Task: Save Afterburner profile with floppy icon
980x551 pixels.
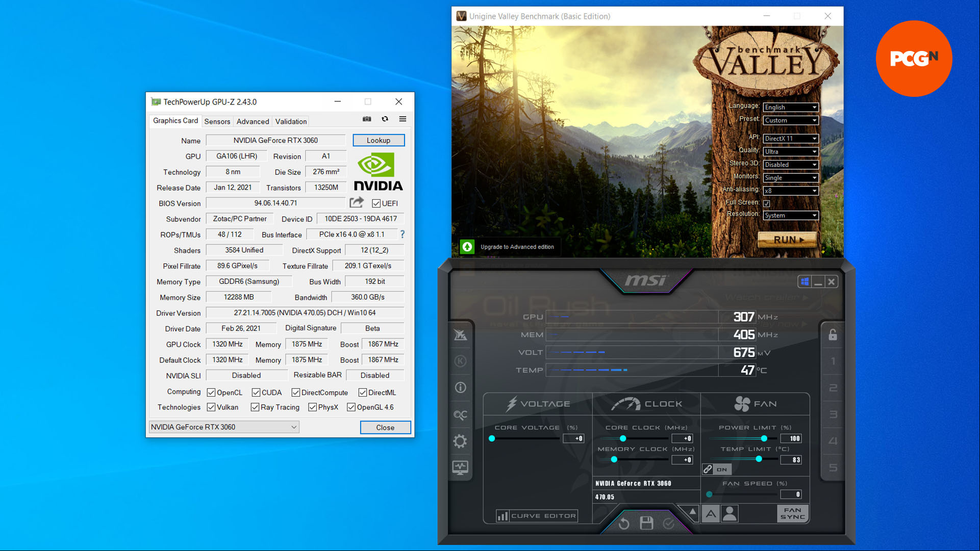Action: tap(646, 523)
